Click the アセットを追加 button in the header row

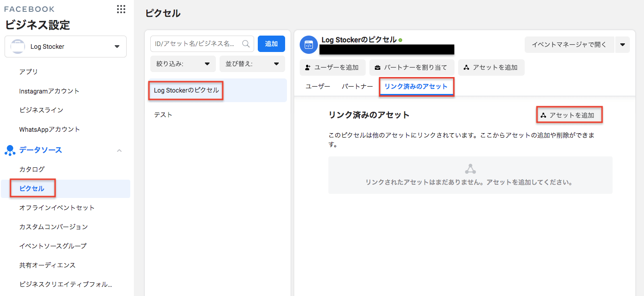pyautogui.click(x=491, y=68)
